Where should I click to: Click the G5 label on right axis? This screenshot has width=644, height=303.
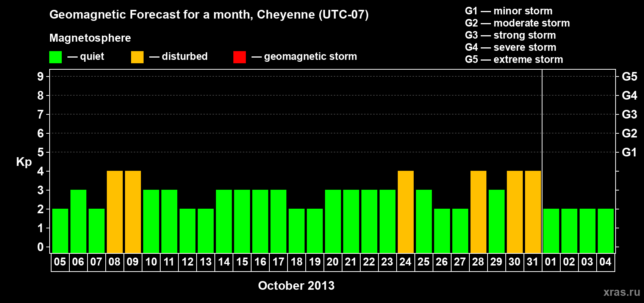(x=630, y=77)
